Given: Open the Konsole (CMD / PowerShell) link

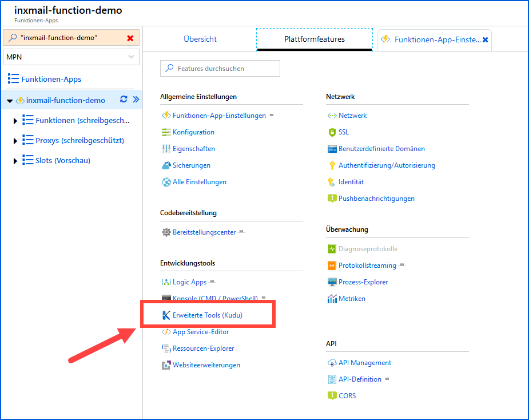Looking at the screenshot, I should [x=215, y=298].
